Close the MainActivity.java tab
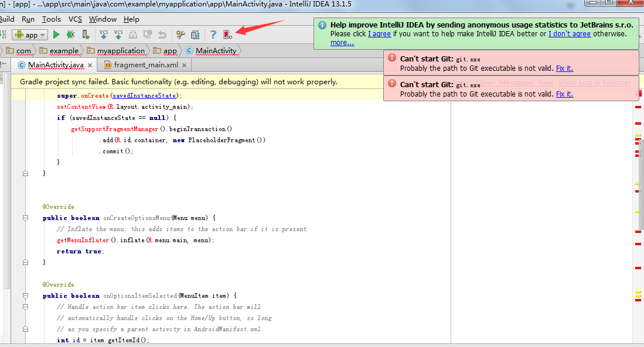The image size is (644, 347). point(90,65)
